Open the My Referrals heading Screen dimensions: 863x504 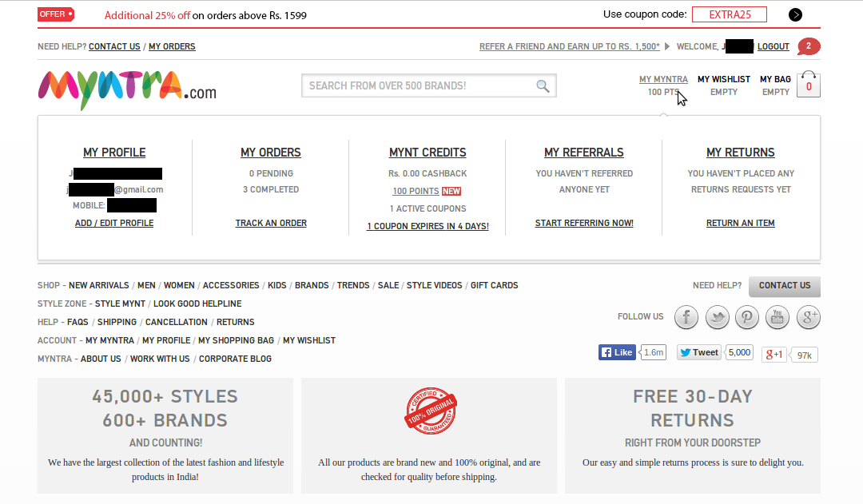coord(584,153)
